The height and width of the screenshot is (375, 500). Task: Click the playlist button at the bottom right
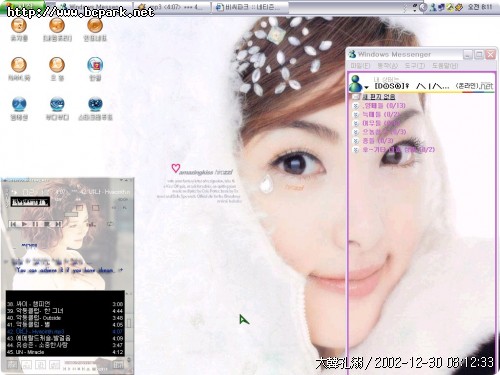click(118, 364)
